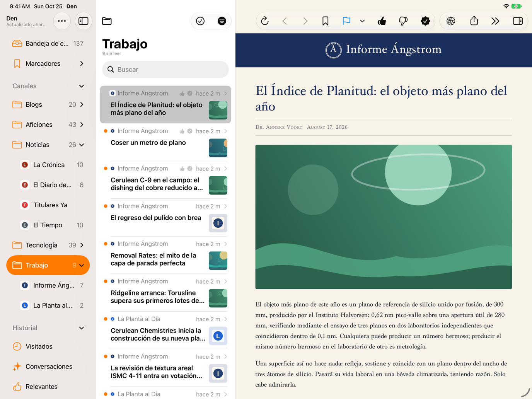Tap the refresh icon in article toolbar
The width and height of the screenshot is (532, 399).
pyautogui.click(x=265, y=21)
